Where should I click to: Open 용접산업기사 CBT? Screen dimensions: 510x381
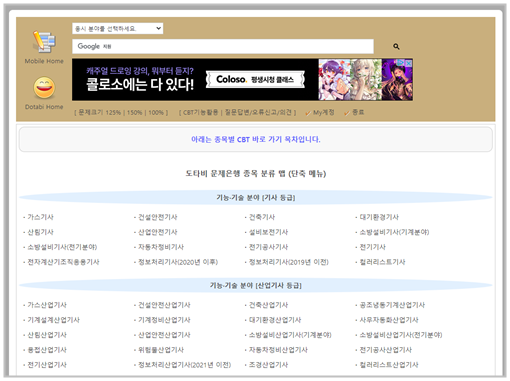coord(47,350)
